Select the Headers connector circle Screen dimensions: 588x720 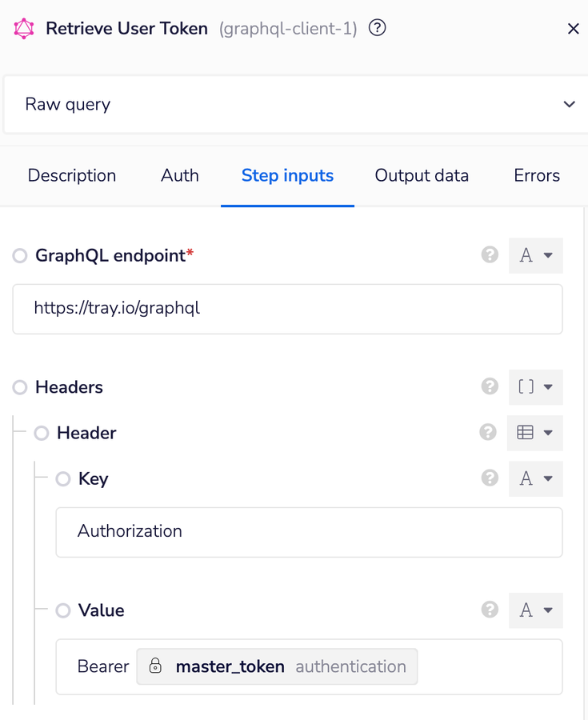[x=20, y=387]
